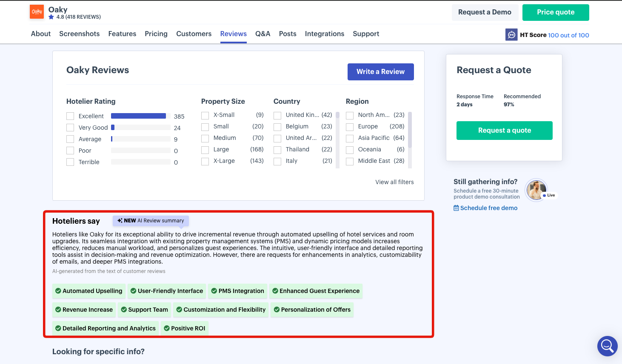Select the North America region checkbox
622x364 pixels.
click(350, 115)
